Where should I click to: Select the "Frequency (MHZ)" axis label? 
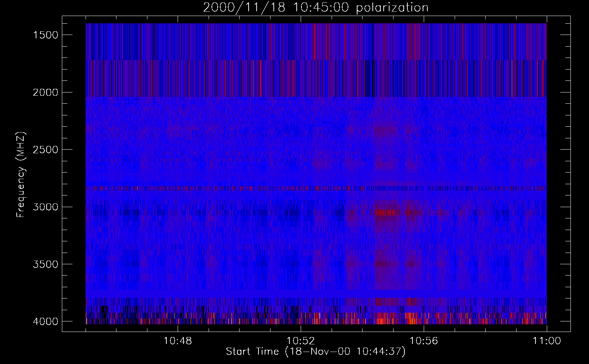20,175
